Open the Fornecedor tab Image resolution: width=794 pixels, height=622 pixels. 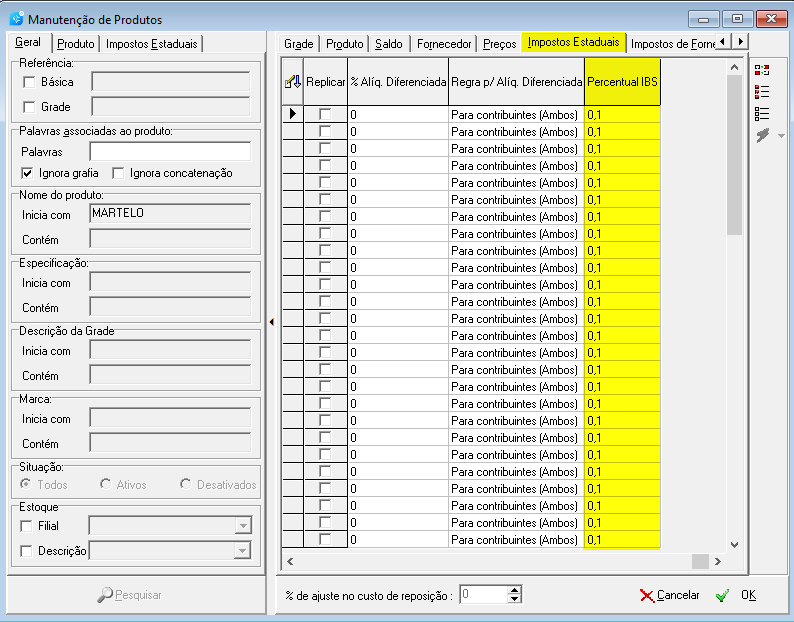[444, 44]
